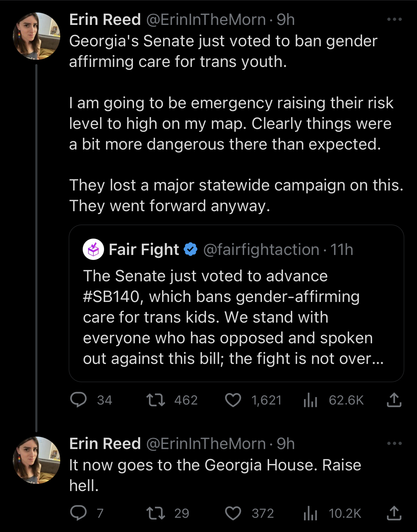Open @ErinInTheMorn handle on first tweet
Viewport: 417px width, 532px height.
tap(206, 20)
